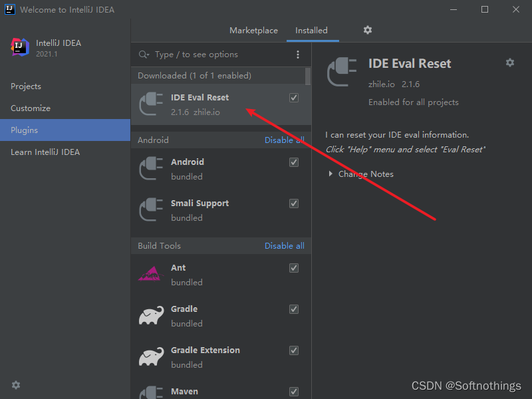The width and height of the screenshot is (532, 399).
Task: Click the Ant plugin icon
Action: click(x=150, y=274)
